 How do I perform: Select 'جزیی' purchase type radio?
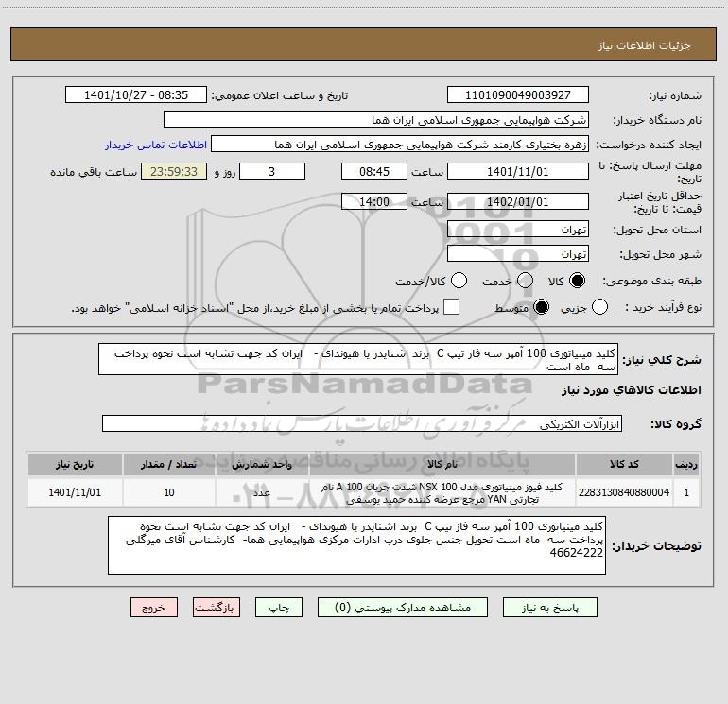(x=598, y=307)
